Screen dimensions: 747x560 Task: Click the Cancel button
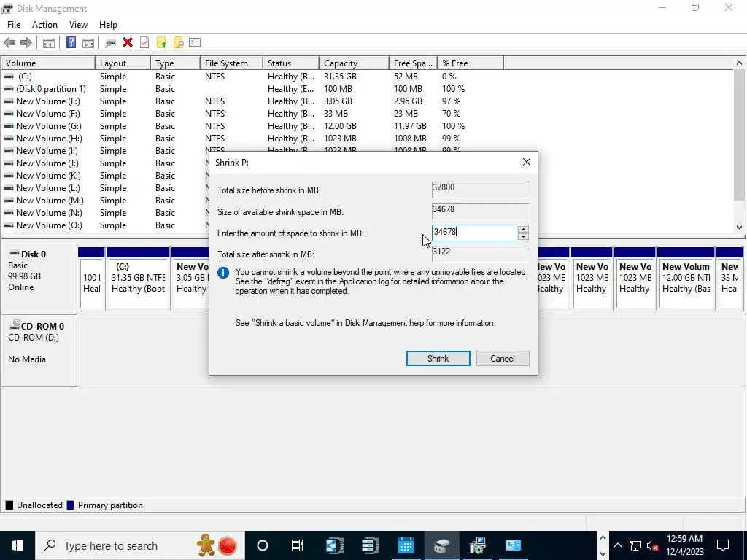[503, 359]
